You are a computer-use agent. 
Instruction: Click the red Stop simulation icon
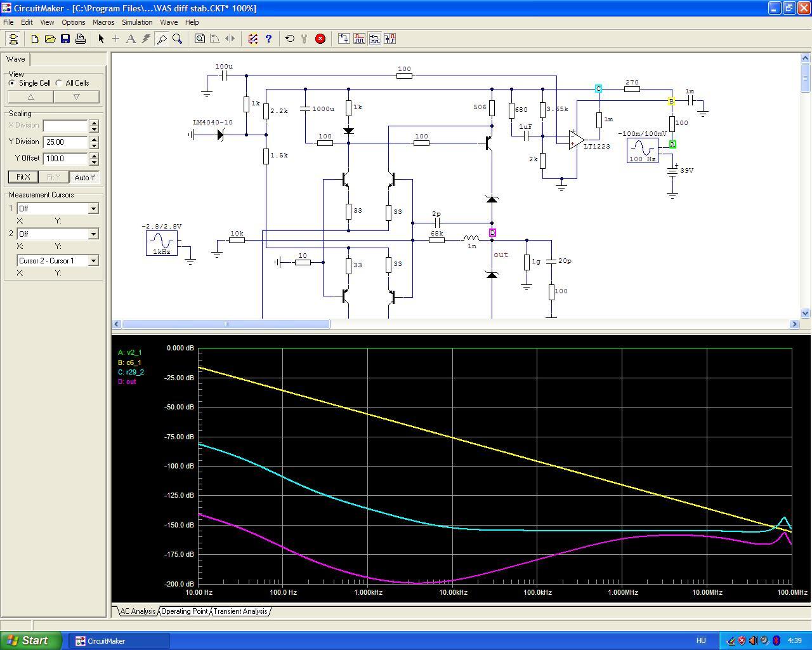tap(320, 39)
